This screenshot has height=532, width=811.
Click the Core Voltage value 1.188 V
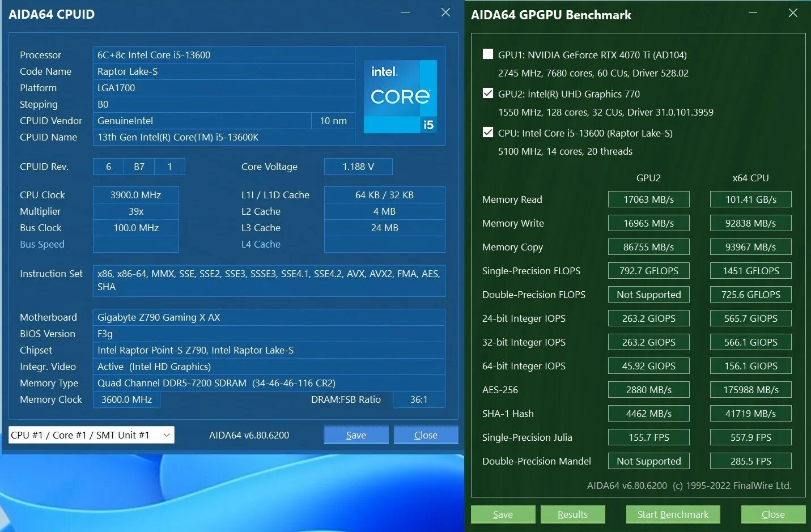coord(358,167)
